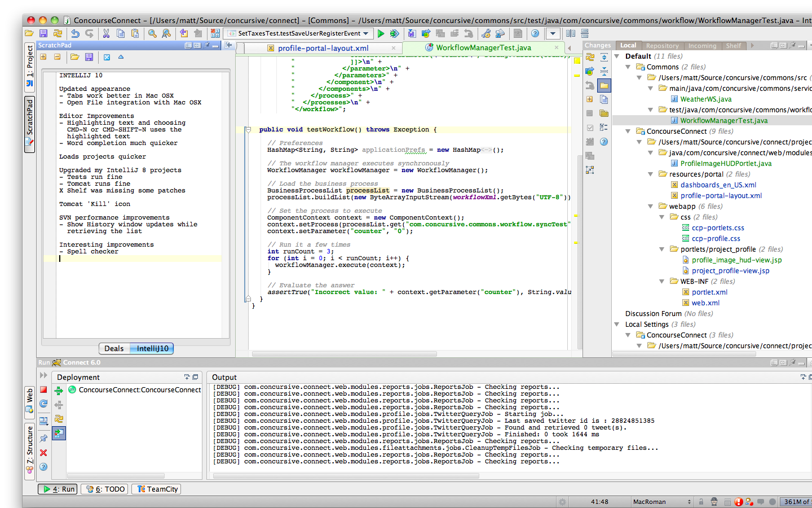The image size is (812, 508).
Task: Switch to Deals tab in ScratchPad
Action: (114, 349)
